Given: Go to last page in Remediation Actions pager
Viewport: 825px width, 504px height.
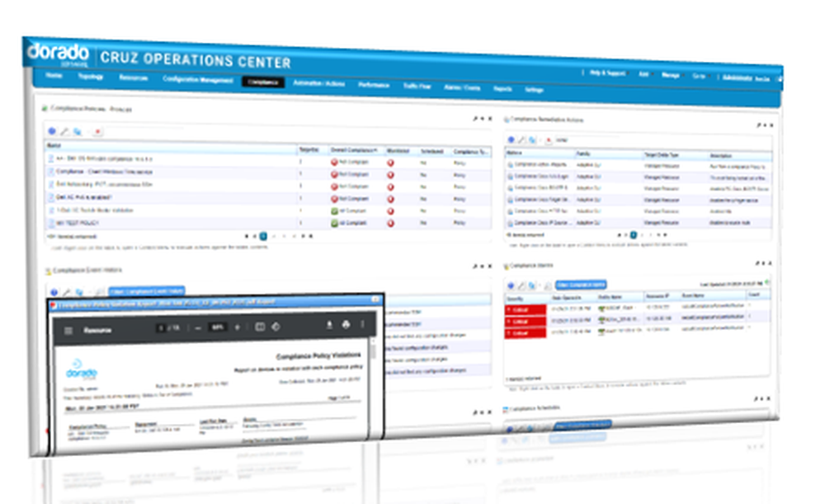Looking at the screenshot, I should tap(666, 234).
